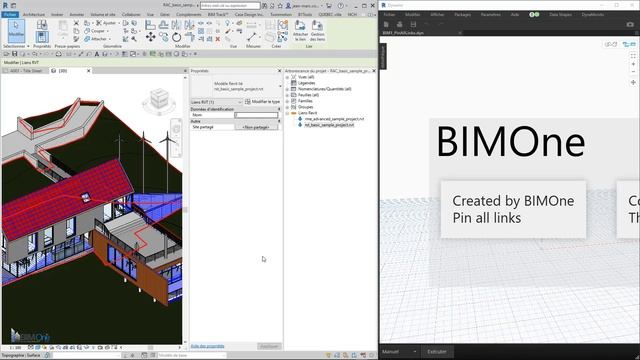Expand the Familles node
Viewport: 640px width, 360px height.
click(x=287, y=101)
